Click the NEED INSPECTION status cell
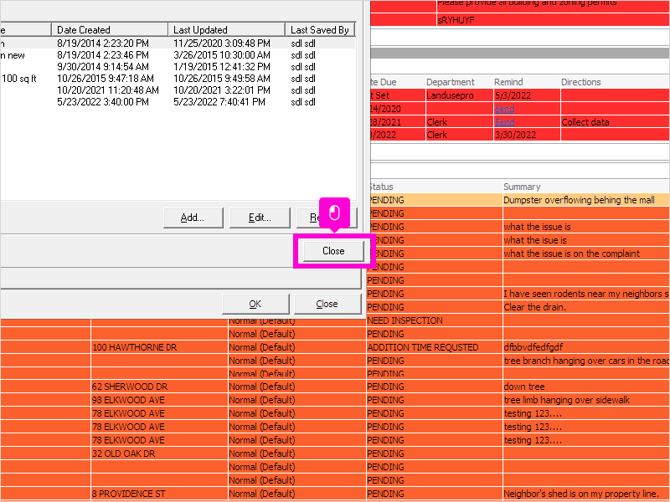 point(434,320)
